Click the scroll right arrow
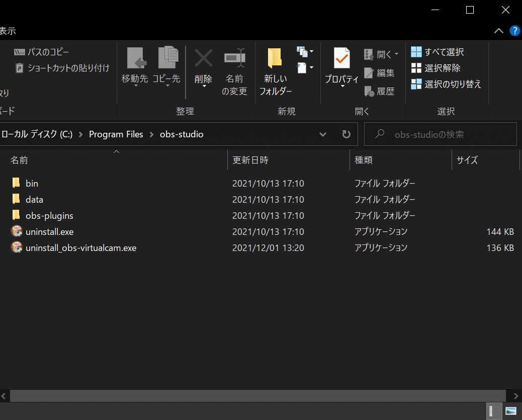Image resolution: width=522 pixels, height=420 pixels. tap(515, 396)
